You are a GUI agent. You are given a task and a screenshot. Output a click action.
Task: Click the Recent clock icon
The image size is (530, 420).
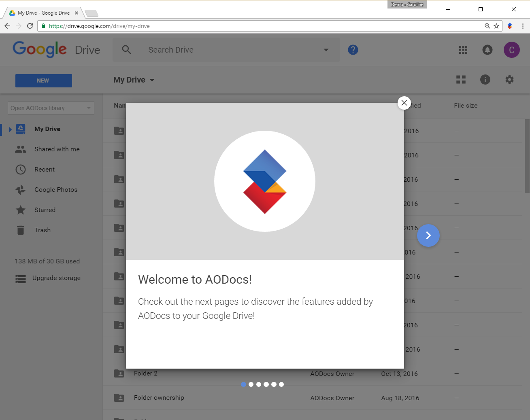click(x=21, y=170)
